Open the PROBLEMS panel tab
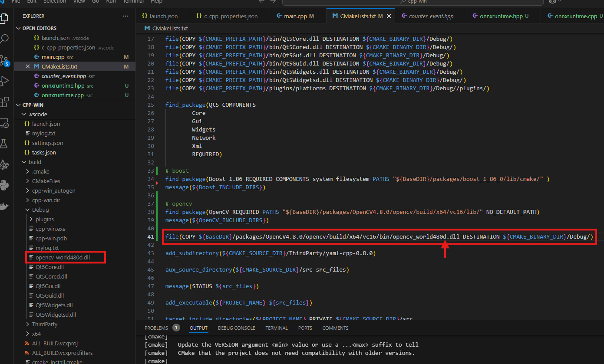This screenshot has height=364, width=604. coord(156,328)
